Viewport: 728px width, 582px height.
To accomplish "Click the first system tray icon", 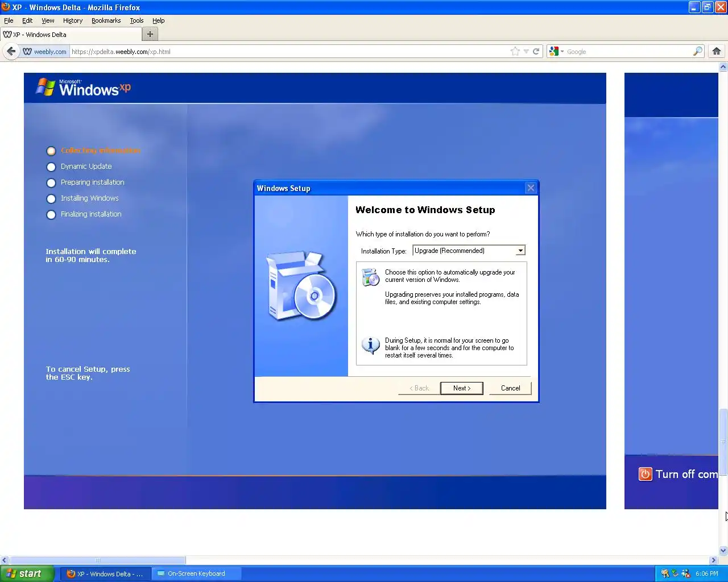I will (x=664, y=573).
